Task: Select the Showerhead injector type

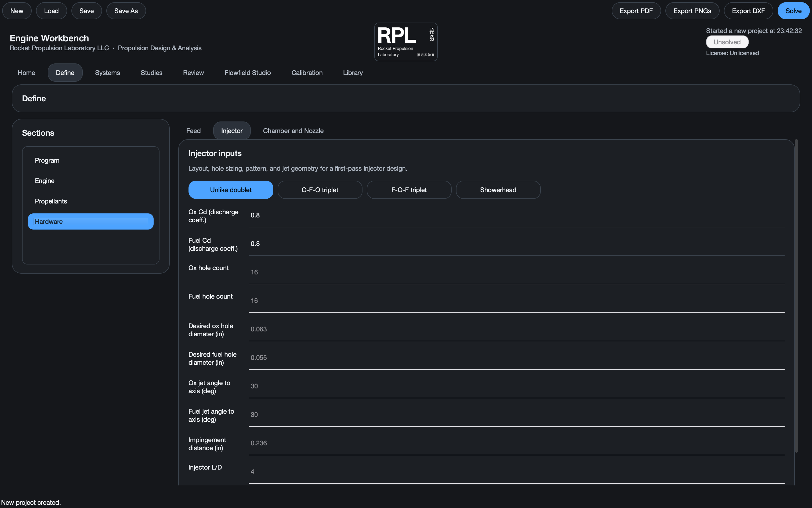Action: (x=498, y=190)
